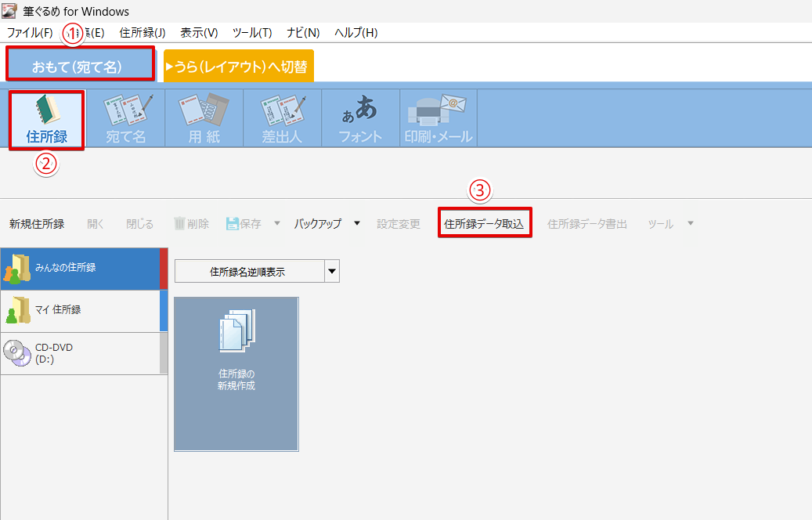Image resolution: width=812 pixels, height=520 pixels.
Task: Click the ツール toolbar text button
Action: (x=661, y=224)
